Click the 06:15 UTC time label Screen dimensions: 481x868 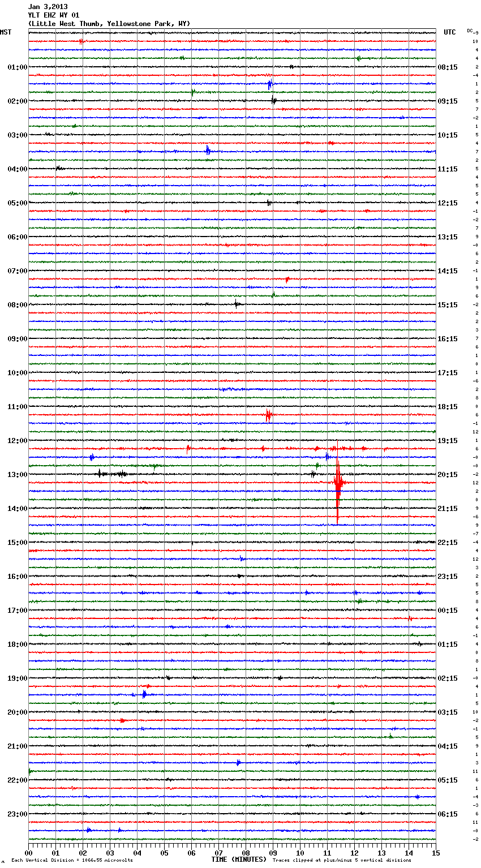click(x=448, y=814)
